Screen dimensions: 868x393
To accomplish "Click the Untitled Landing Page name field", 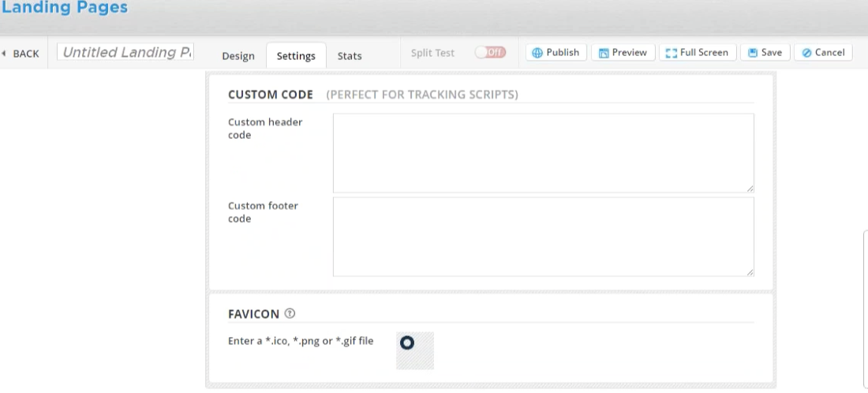I will [125, 52].
